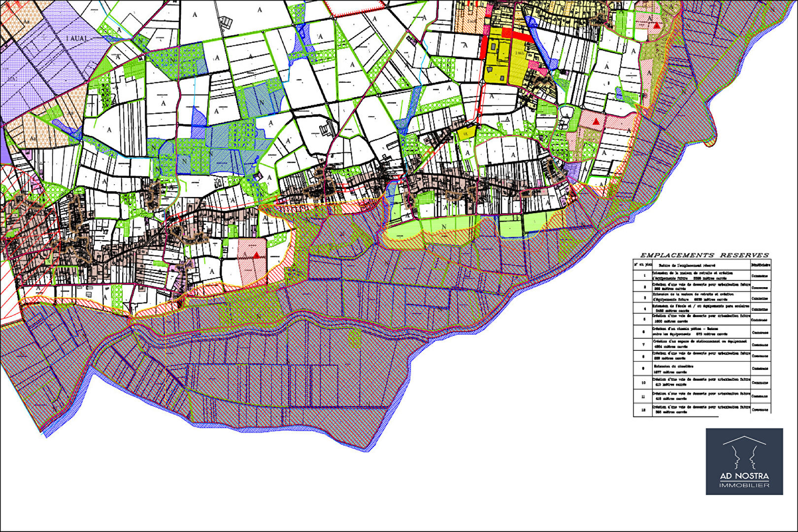The width and height of the screenshot is (798, 532).
Task: Click the red triangle beside the eastern hatched coastline
Action: [596, 121]
